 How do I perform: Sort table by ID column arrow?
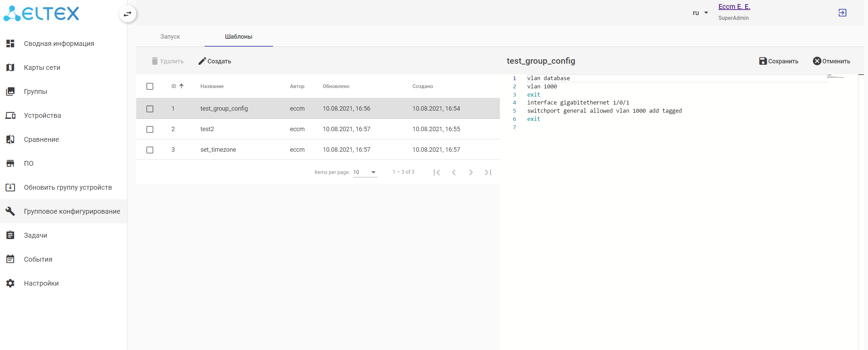click(x=182, y=86)
